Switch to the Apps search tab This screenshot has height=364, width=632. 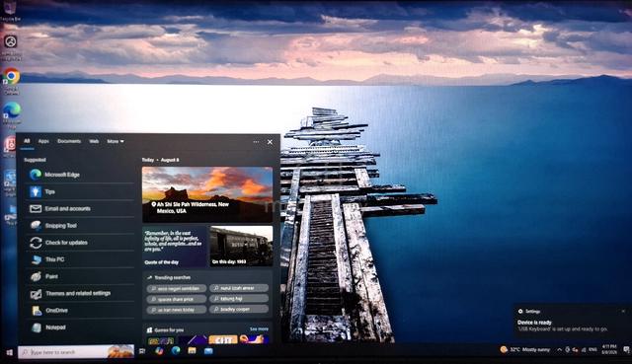[x=43, y=141]
